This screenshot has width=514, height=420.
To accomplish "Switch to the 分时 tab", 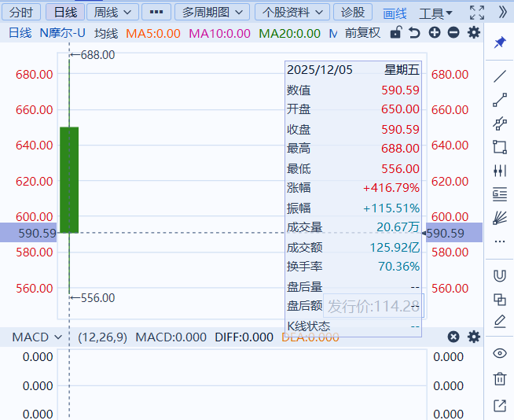I will click(21, 12).
